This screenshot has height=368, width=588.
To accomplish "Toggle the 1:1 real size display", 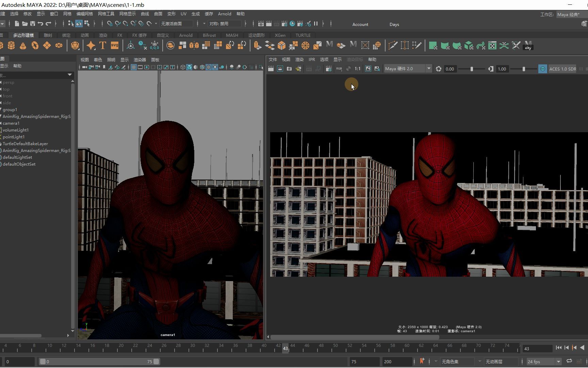I will coord(357,69).
